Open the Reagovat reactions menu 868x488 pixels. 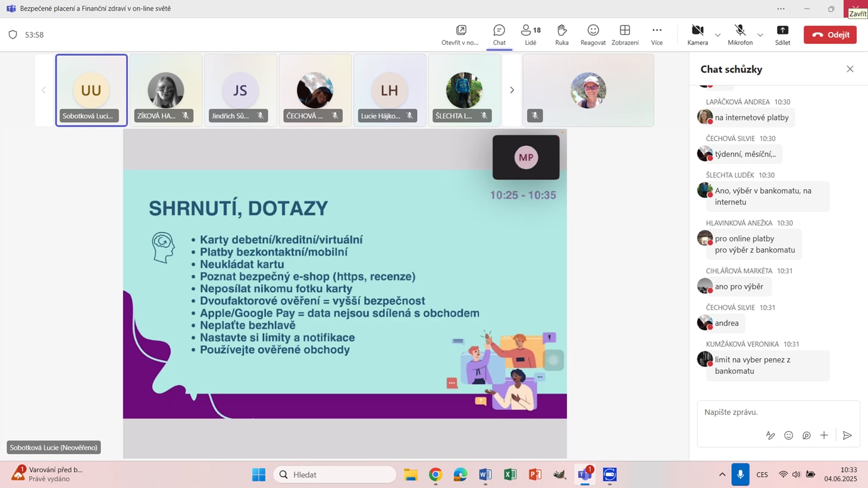[593, 34]
